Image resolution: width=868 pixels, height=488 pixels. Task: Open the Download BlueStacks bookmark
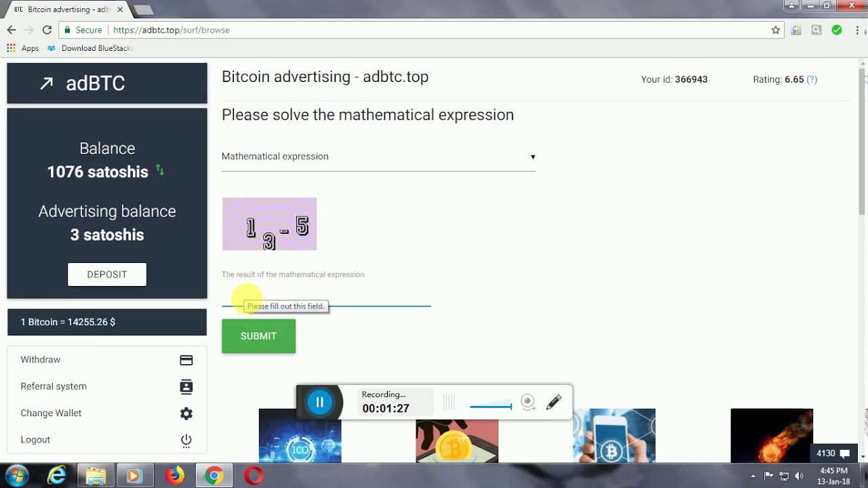coord(90,48)
